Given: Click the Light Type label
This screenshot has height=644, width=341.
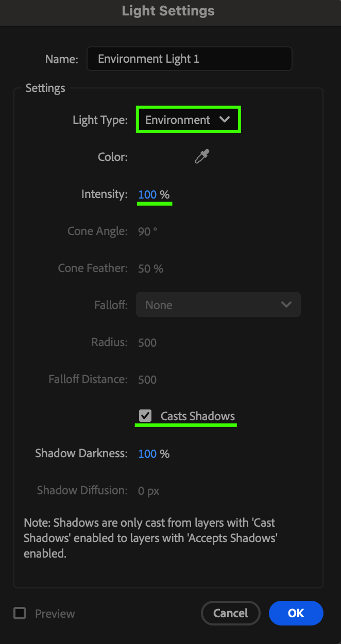Looking at the screenshot, I should [100, 120].
